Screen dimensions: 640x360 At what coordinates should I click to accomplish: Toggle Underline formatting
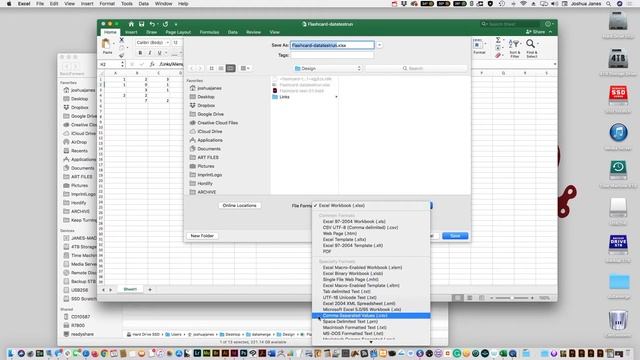[x=160, y=53]
